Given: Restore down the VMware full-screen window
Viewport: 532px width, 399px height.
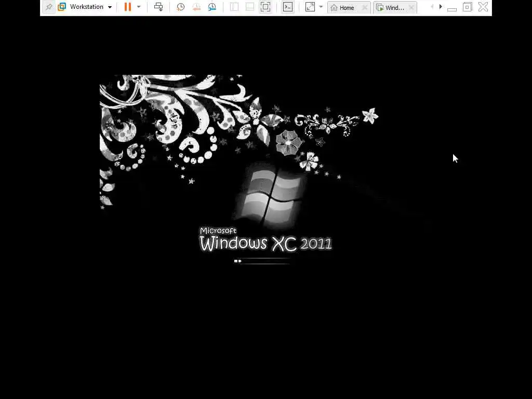Looking at the screenshot, I should [467, 7].
